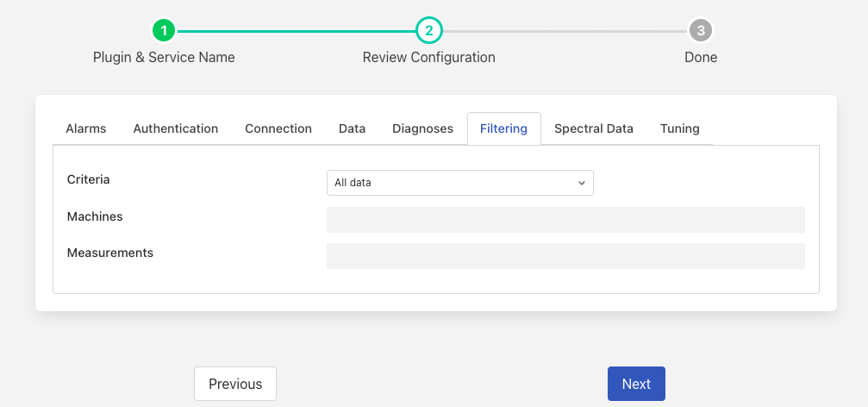Go to the Data tab
The height and width of the screenshot is (407, 868).
352,128
